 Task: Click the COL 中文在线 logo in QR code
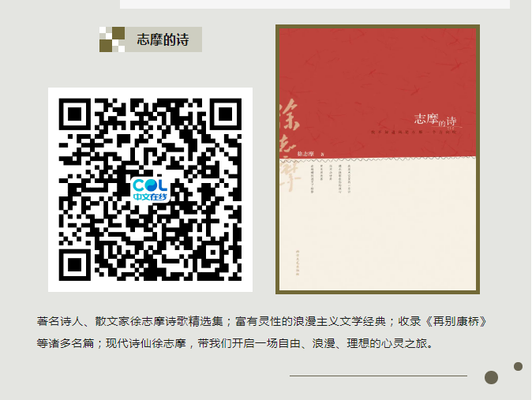click(150, 189)
